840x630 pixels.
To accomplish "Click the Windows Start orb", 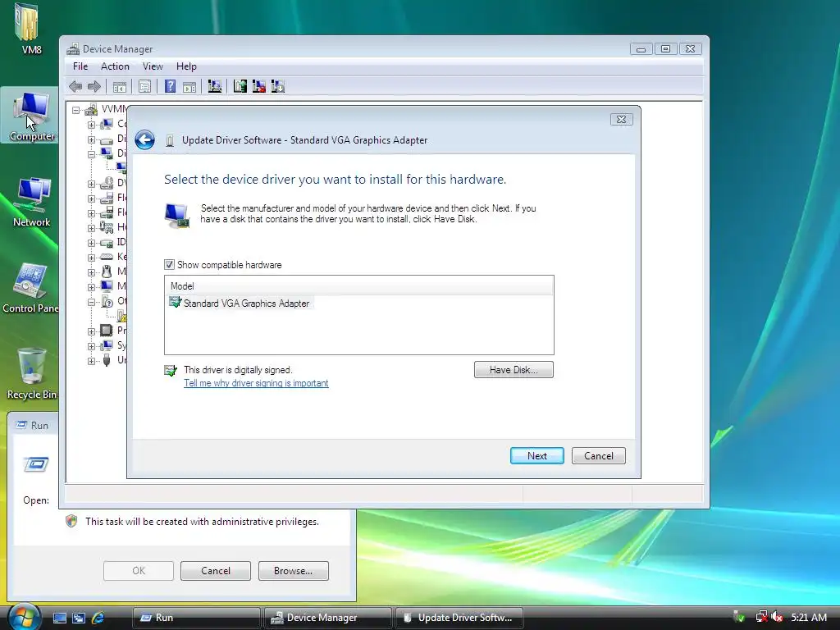I will coord(24,617).
